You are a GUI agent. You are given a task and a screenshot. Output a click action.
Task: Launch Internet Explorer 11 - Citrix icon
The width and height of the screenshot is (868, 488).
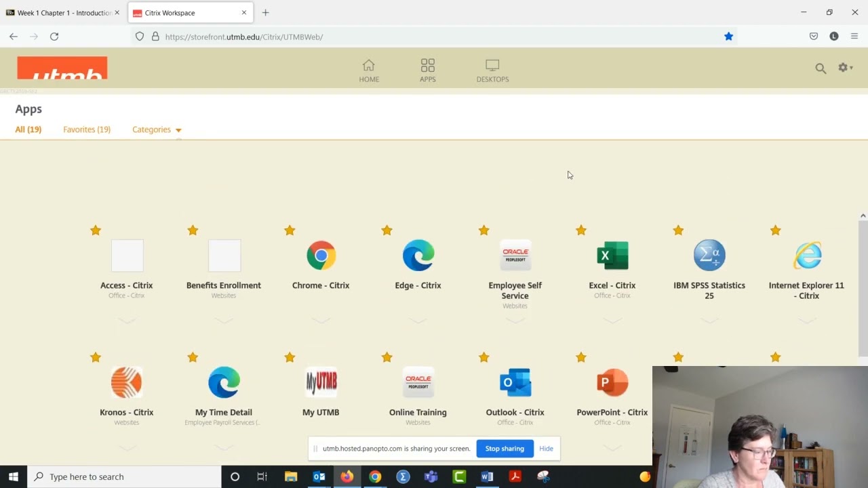pos(807,256)
